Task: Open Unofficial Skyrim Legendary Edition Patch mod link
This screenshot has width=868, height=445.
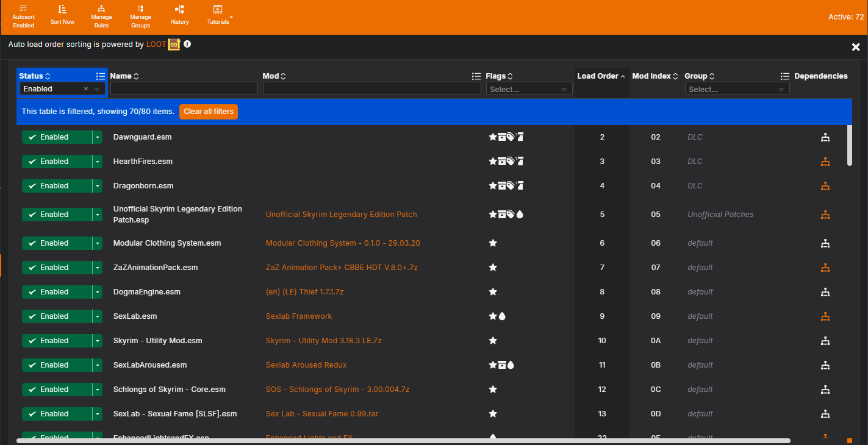Action: 342,215
